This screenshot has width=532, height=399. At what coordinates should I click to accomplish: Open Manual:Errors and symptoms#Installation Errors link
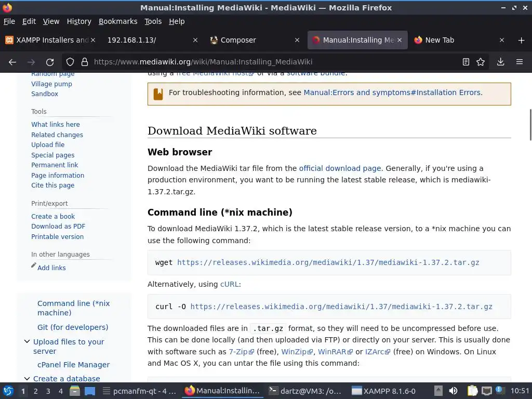[x=392, y=92]
